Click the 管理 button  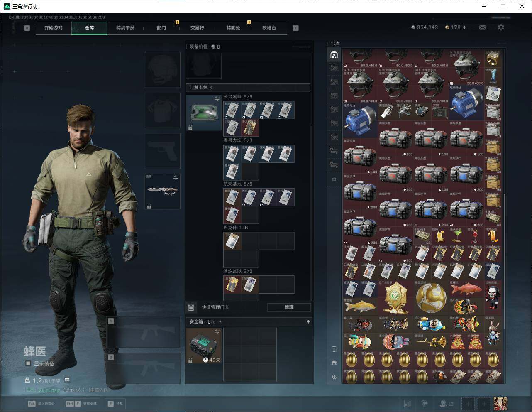tap(289, 307)
